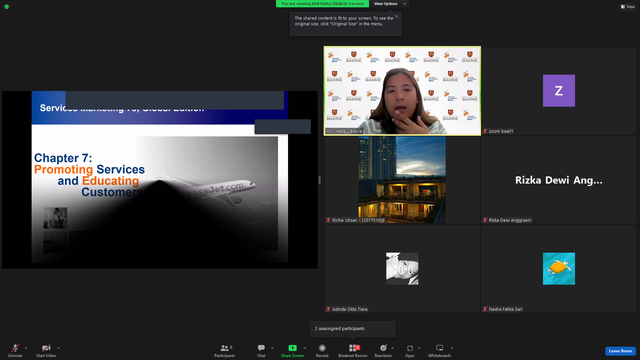Expand arrow beside Apps
The width and height of the screenshot is (640, 360).
click(x=419, y=348)
